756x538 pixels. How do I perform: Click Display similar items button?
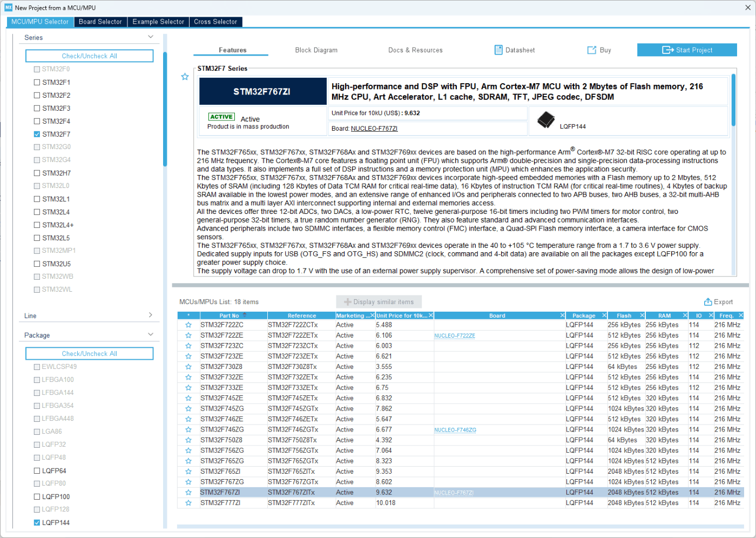pyautogui.click(x=379, y=302)
